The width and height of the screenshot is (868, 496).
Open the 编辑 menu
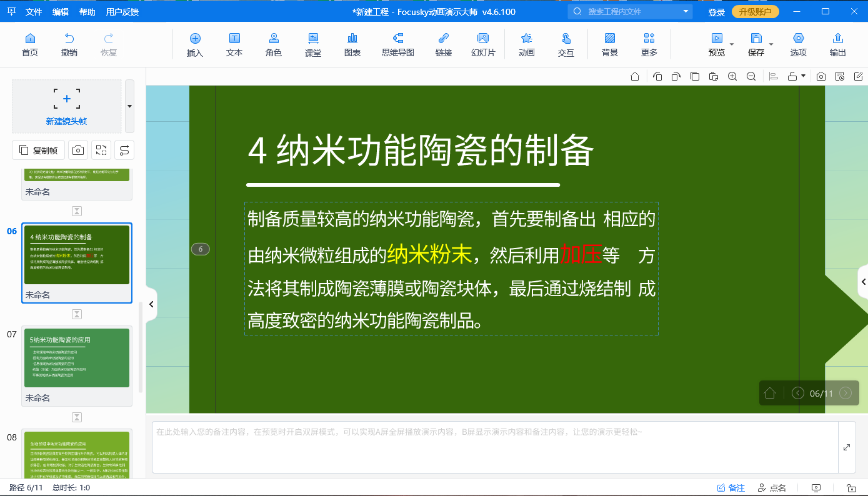[x=61, y=12]
